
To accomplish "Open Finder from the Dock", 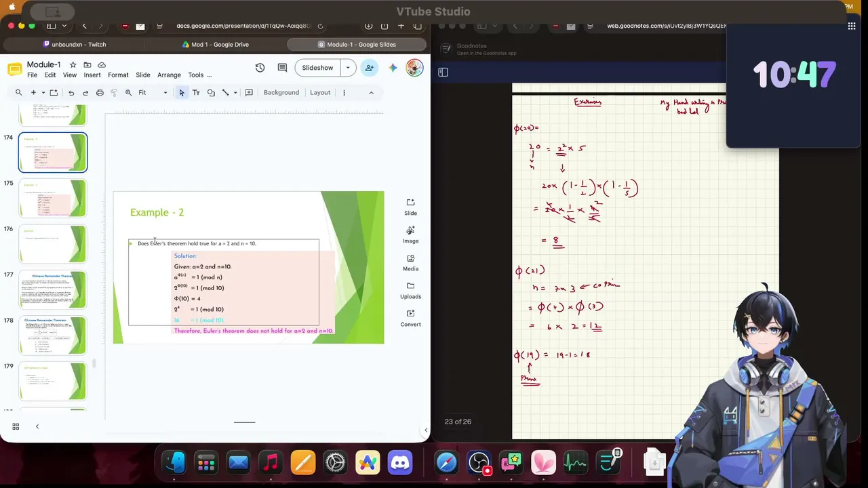I will pos(175,463).
